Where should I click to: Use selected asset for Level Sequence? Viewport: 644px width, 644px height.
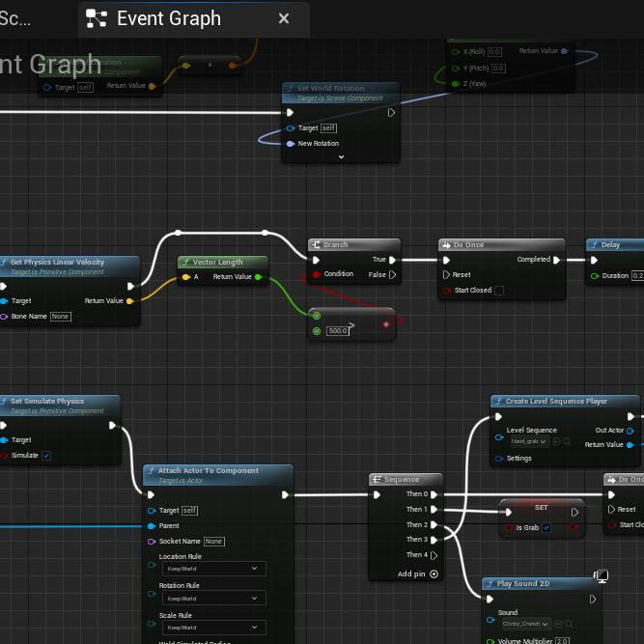click(556, 442)
